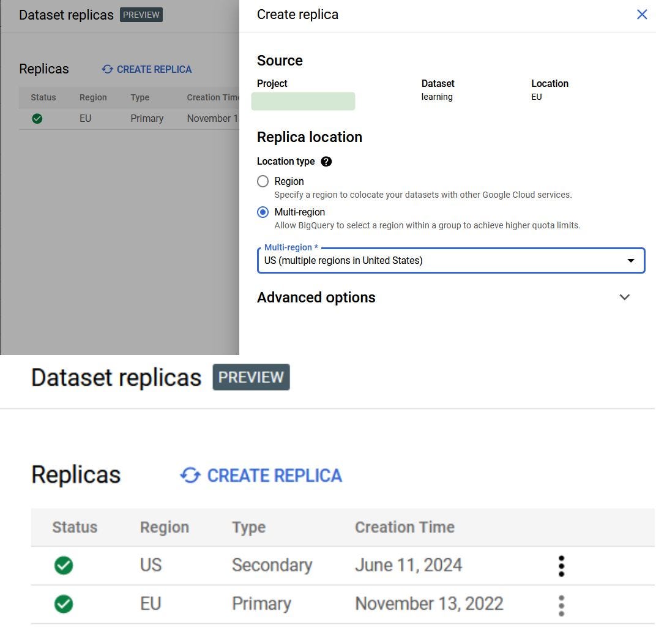
Task: Select the Region location type radio
Action: pyautogui.click(x=263, y=181)
